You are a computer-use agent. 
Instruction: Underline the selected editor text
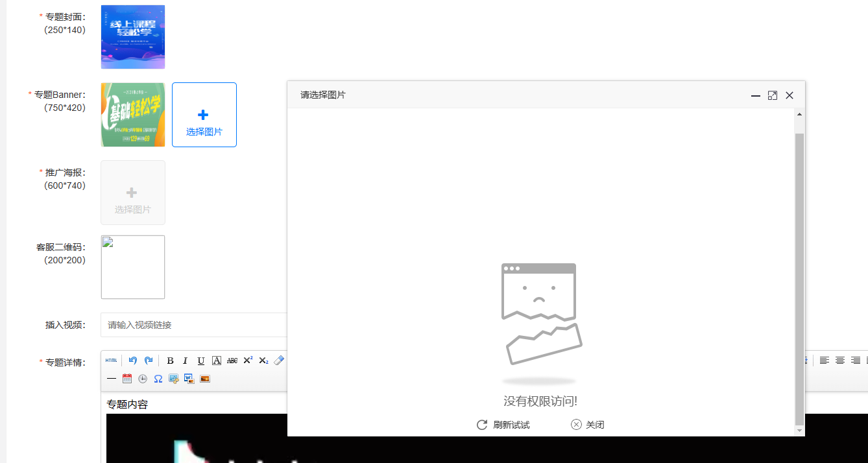[201, 361]
